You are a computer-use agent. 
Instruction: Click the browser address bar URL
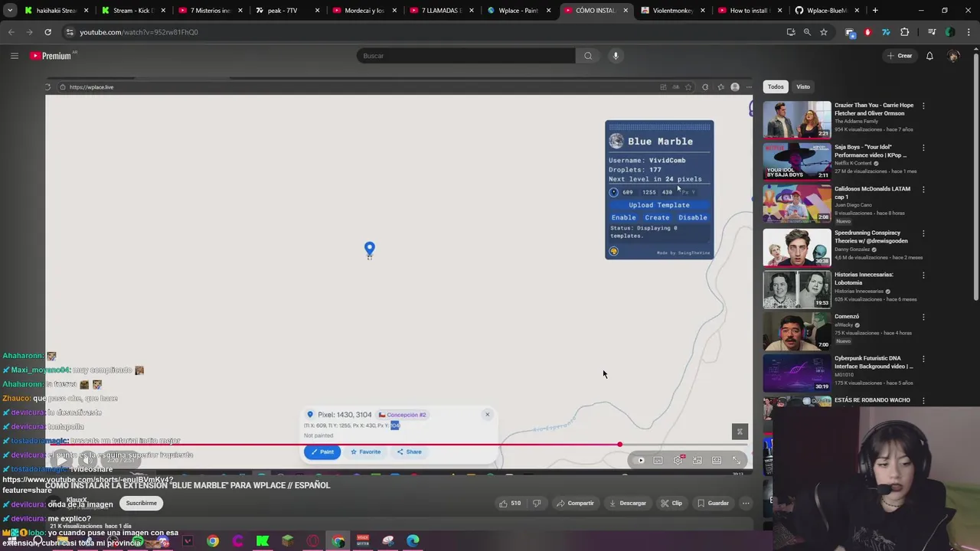point(139,32)
